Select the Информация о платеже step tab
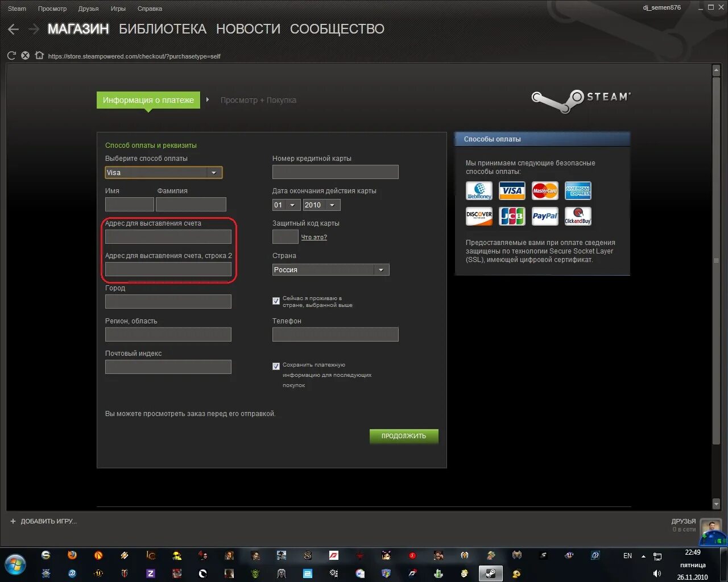Image resolution: width=728 pixels, height=582 pixels. pos(148,100)
